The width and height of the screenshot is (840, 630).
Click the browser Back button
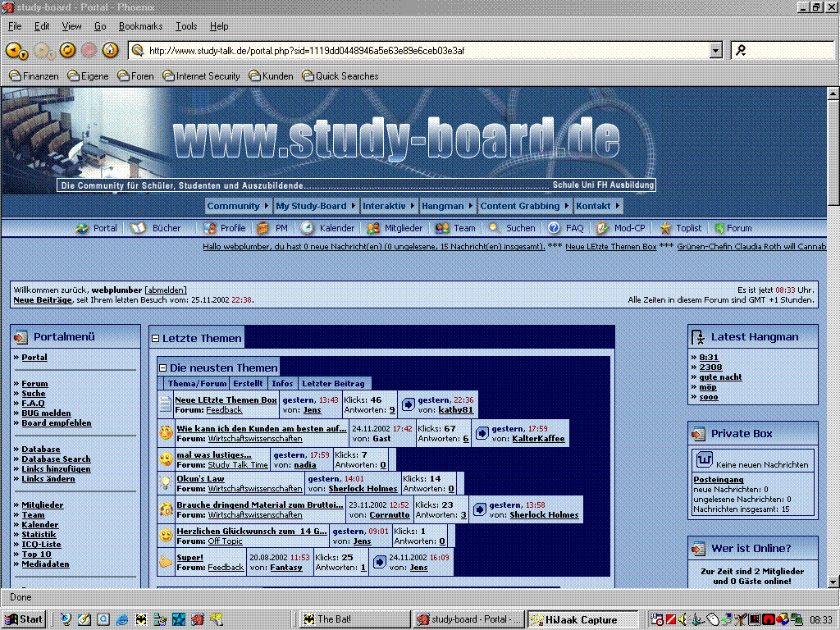(14, 51)
